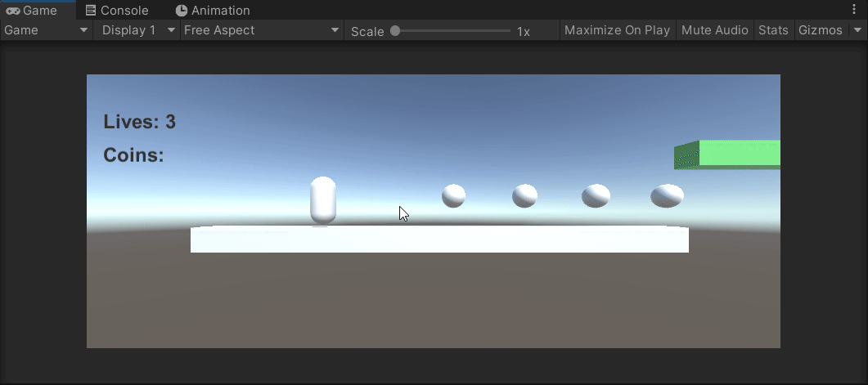This screenshot has width=868, height=385.
Task: Open the Animation tab
Action: [214, 10]
